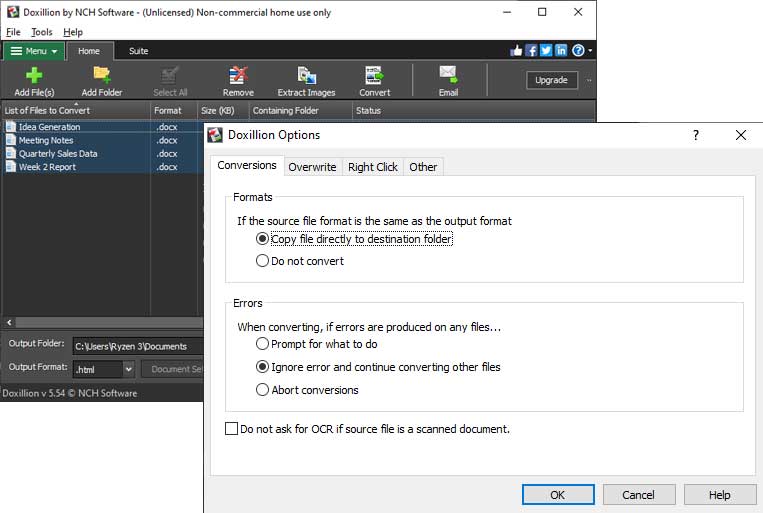Viewport: 763px width, 513px height.
Task: Click the Twitter share icon
Action: pyautogui.click(x=546, y=51)
